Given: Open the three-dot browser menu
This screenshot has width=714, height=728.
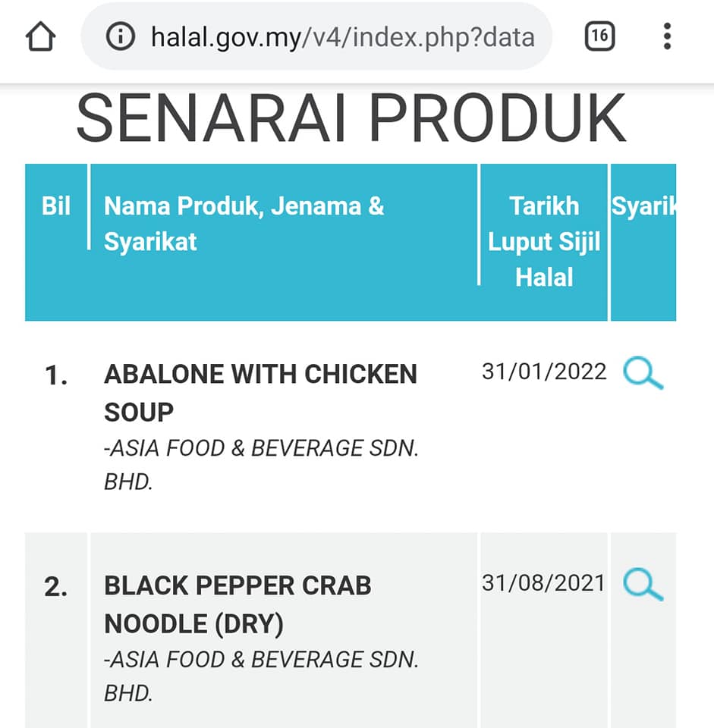Looking at the screenshot, I should point(667,36).
